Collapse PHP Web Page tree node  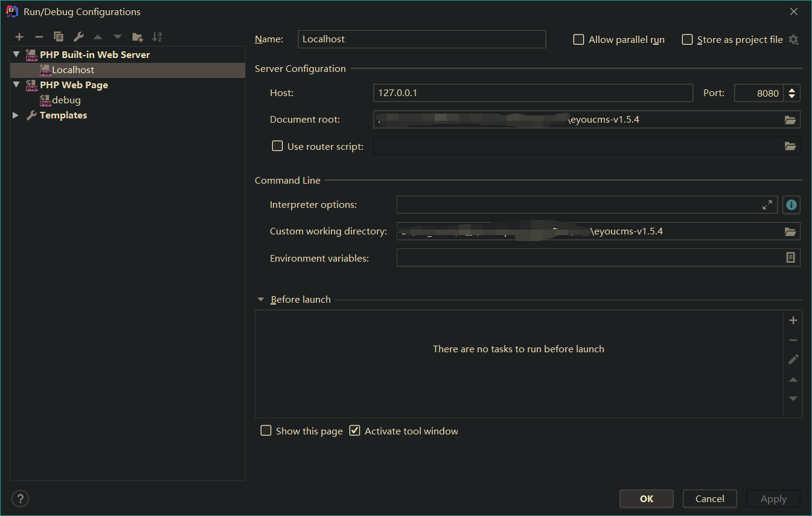[x=16, y=85]
